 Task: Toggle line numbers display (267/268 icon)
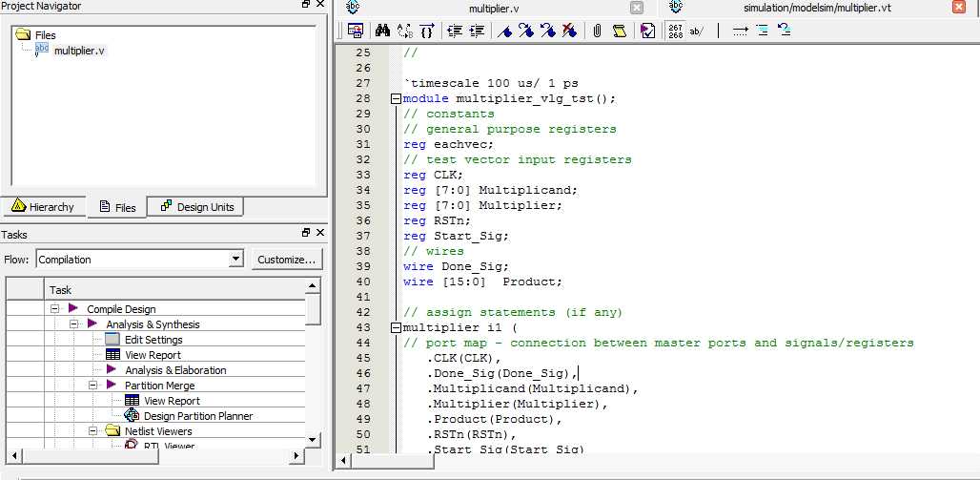pos(675,30)
